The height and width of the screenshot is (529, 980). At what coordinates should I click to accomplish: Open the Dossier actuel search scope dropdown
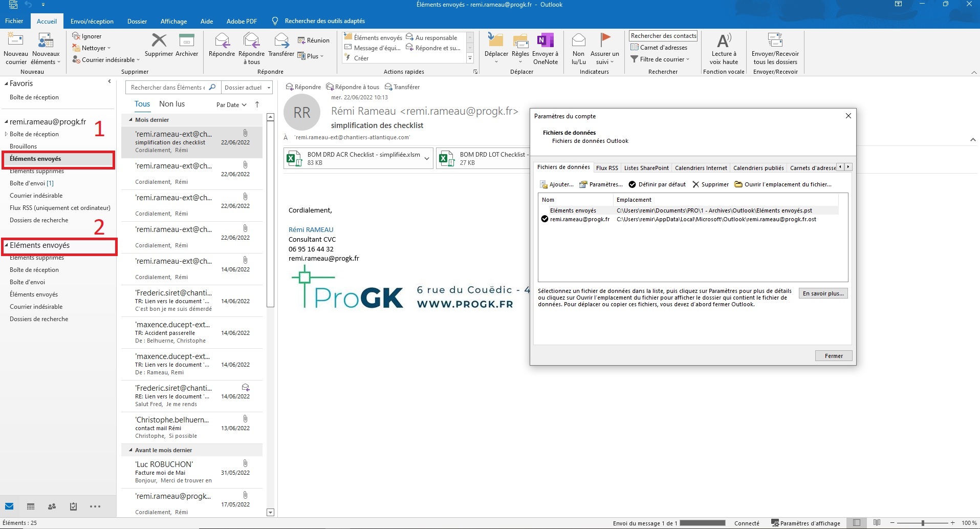[247, 88]
